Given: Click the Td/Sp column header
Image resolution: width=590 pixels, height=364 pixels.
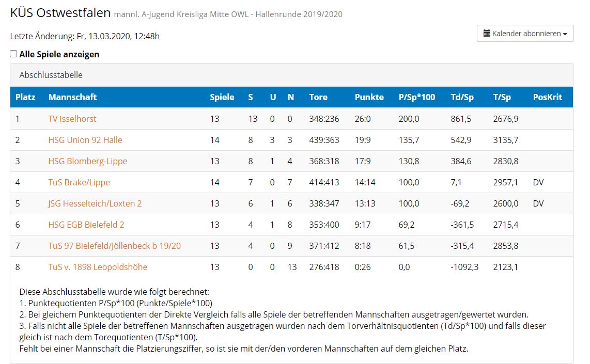Looking at the screenshot, I should (x=462, y=97).
